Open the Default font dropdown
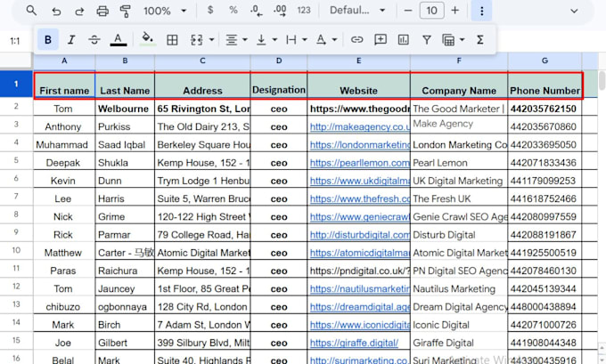Image resolution: width=606 pixels, height=364 pixels. 357,11
